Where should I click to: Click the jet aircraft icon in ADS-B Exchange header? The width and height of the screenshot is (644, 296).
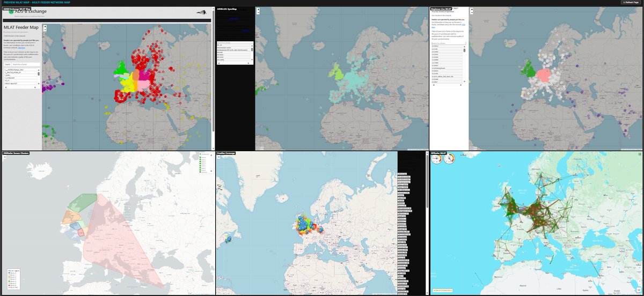(x=201, y=12)
